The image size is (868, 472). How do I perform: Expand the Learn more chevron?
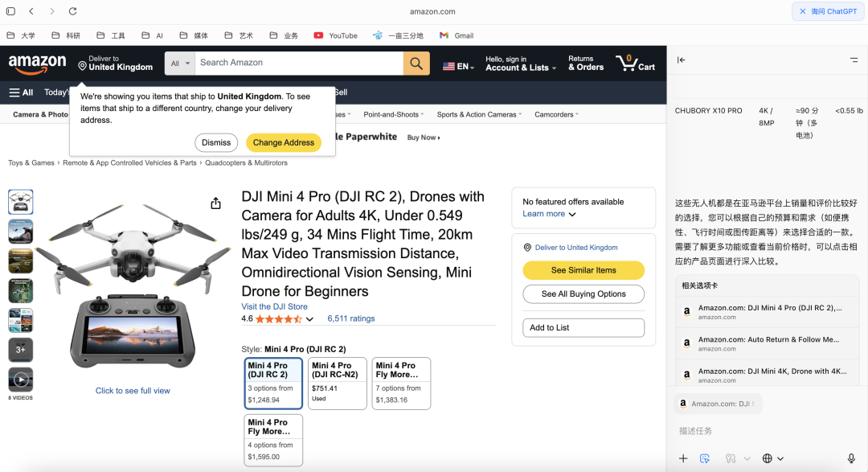click(x=572, y=215)
